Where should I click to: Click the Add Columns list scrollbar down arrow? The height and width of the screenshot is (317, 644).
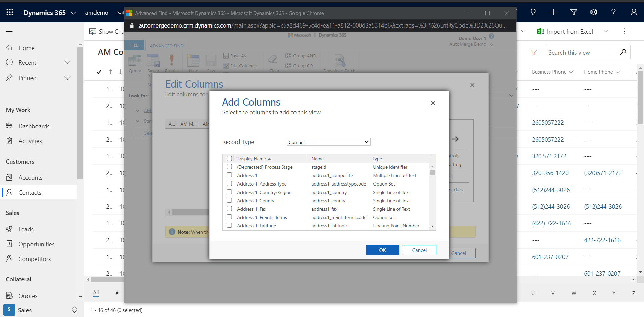(433, 226)
